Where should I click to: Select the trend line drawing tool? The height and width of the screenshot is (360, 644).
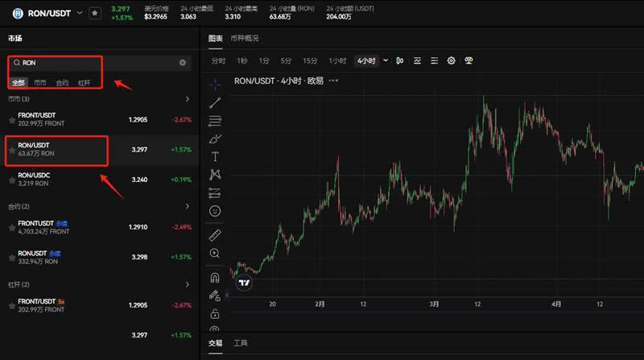[x=215, y=102]
